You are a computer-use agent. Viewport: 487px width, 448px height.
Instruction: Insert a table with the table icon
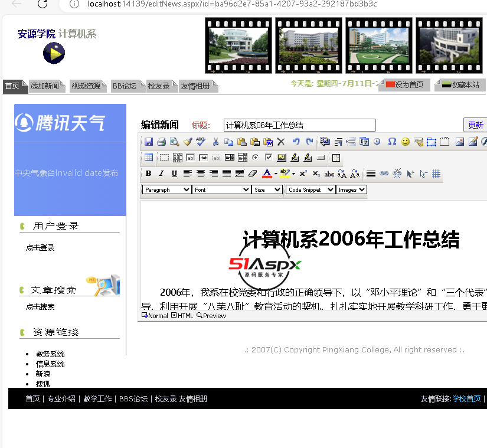[149, 158]
